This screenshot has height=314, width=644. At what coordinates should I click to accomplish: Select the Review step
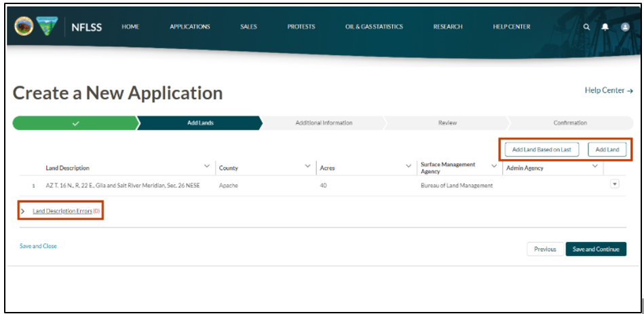point(447,123)
